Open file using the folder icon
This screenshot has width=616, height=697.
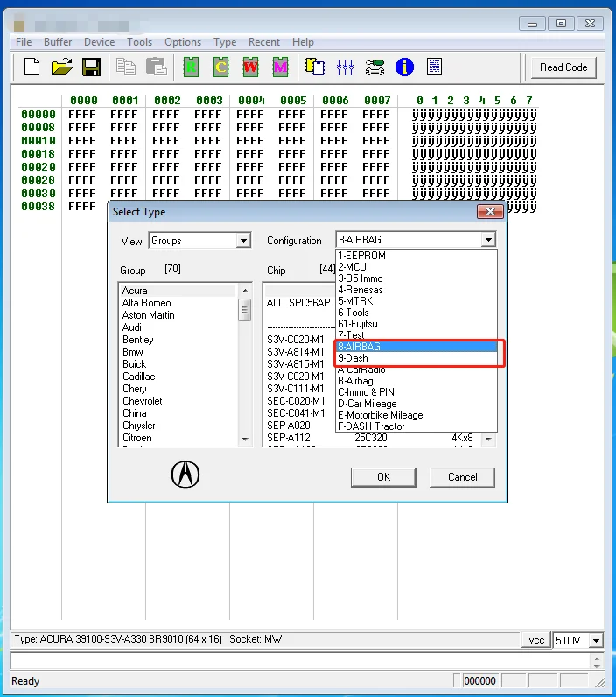click(62, 67)
